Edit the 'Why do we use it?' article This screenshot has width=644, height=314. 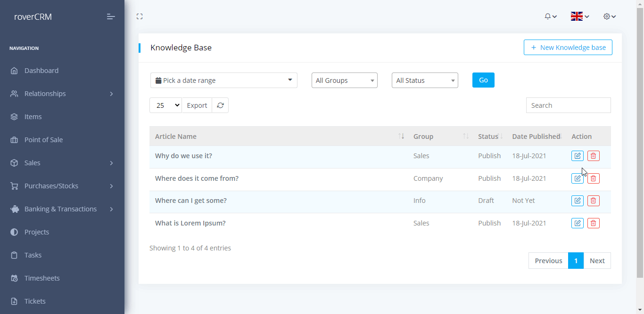577,156
